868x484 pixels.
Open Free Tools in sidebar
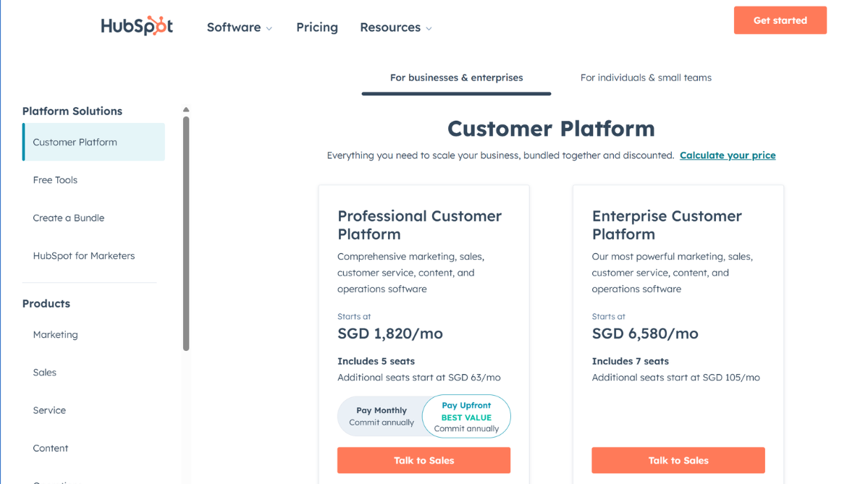pos(55,179)
